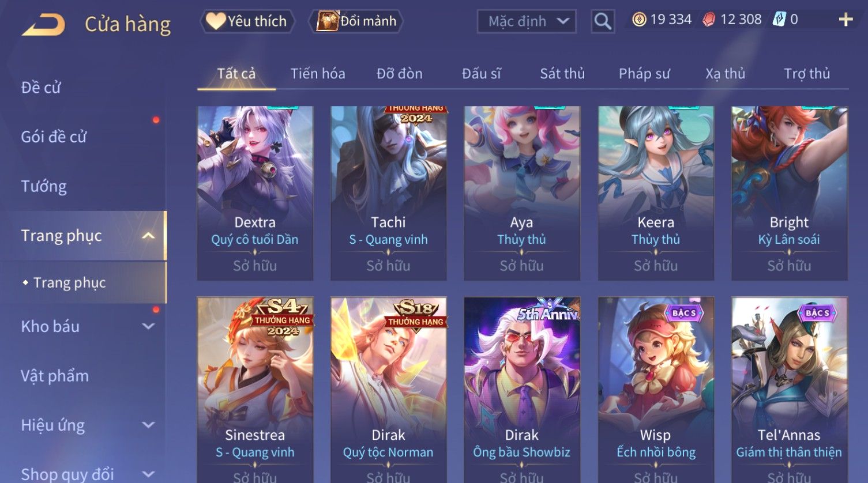
Task: Select the Dextra Quý cô tuổi Dần skin
Action: pyautogui.click(x=255, y=193)
